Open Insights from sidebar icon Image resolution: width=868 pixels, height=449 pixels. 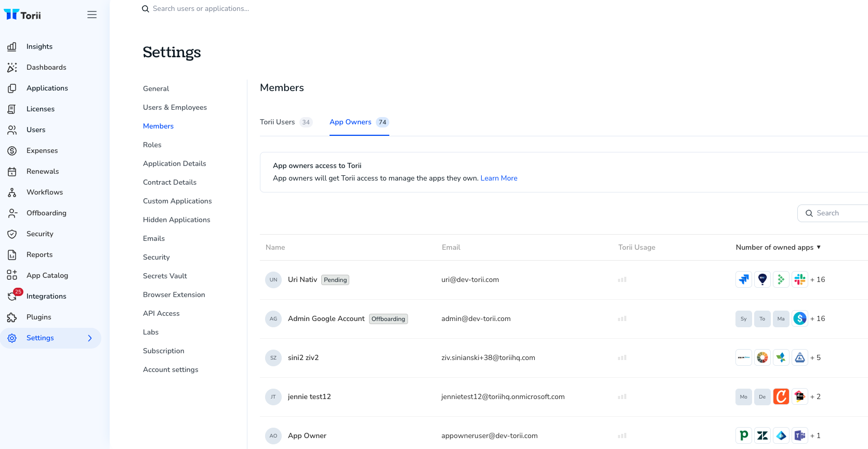(x=12, y=47)
